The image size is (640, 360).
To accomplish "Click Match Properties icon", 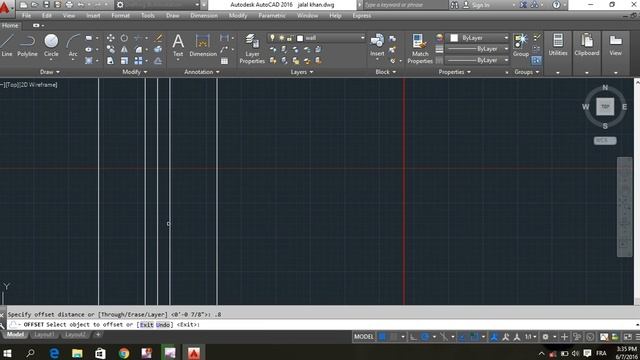I will (420, 49).
